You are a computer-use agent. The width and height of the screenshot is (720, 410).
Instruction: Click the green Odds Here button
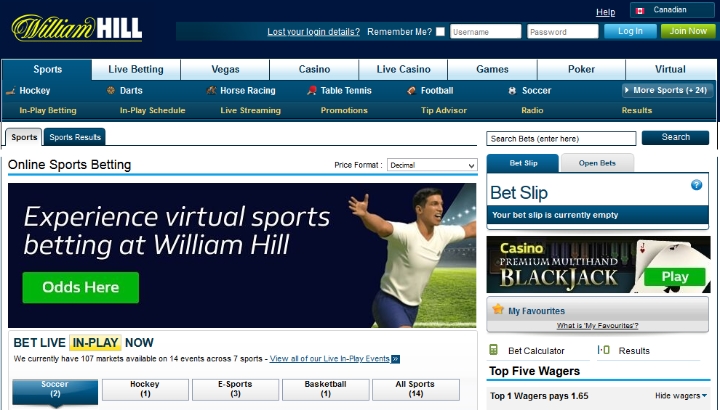click(x=80, y=287)
